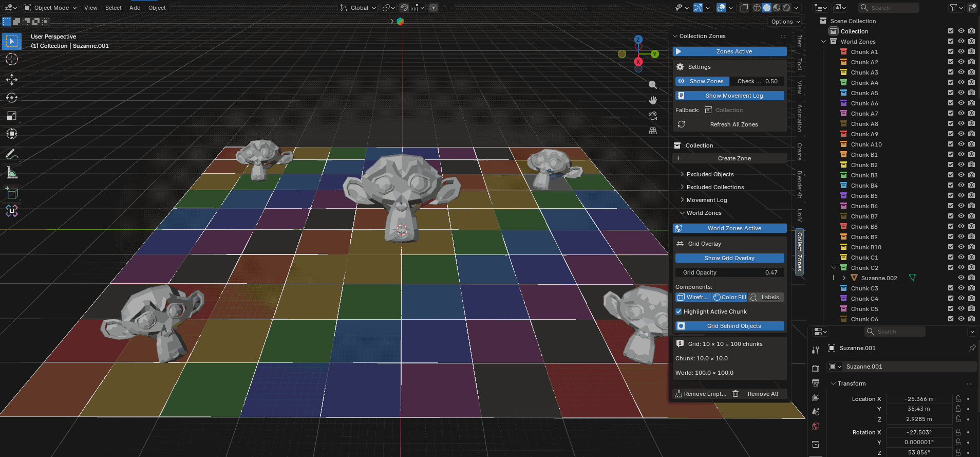Viewport: 980px width, 457px height.
Task: Click Remove All button
Action: (758, 394)
